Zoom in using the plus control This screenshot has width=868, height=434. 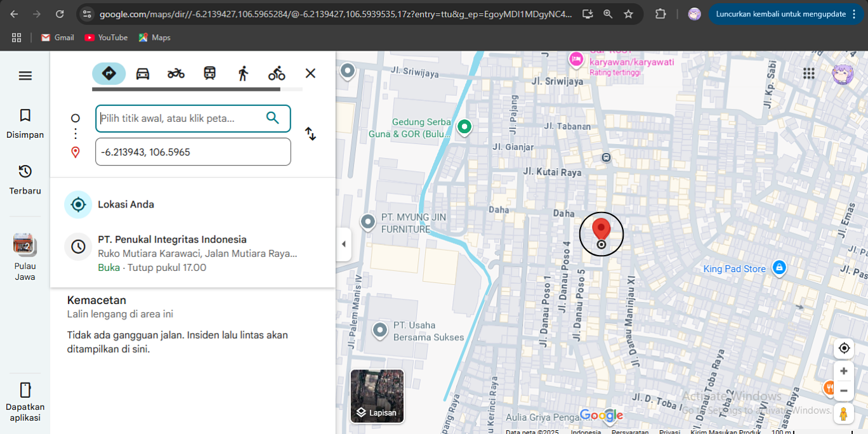[843, 371]
